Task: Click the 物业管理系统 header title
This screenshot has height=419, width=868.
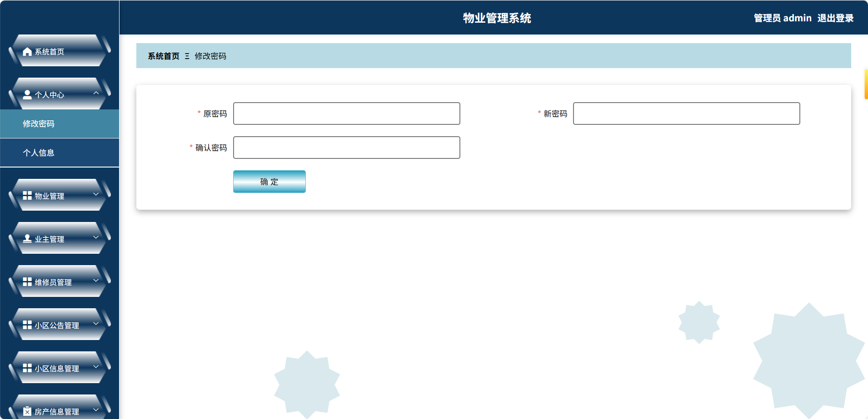Action: 497,18
